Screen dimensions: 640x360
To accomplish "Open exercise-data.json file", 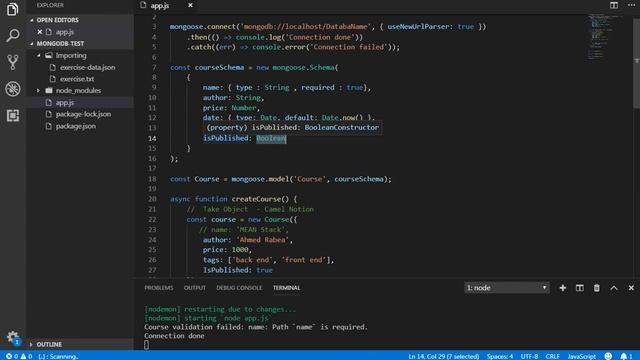I will click(87, 67).
